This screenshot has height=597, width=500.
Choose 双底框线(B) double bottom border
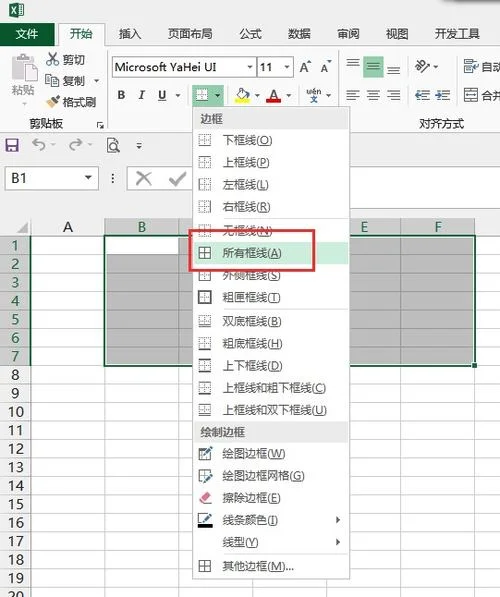coord(271,321)
